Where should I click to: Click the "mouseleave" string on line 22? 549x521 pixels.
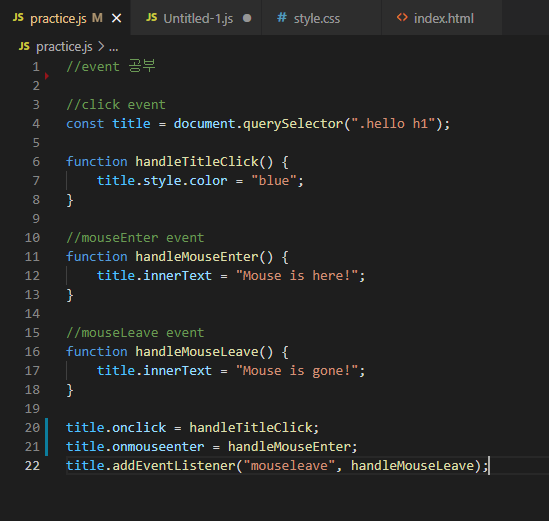289,465
